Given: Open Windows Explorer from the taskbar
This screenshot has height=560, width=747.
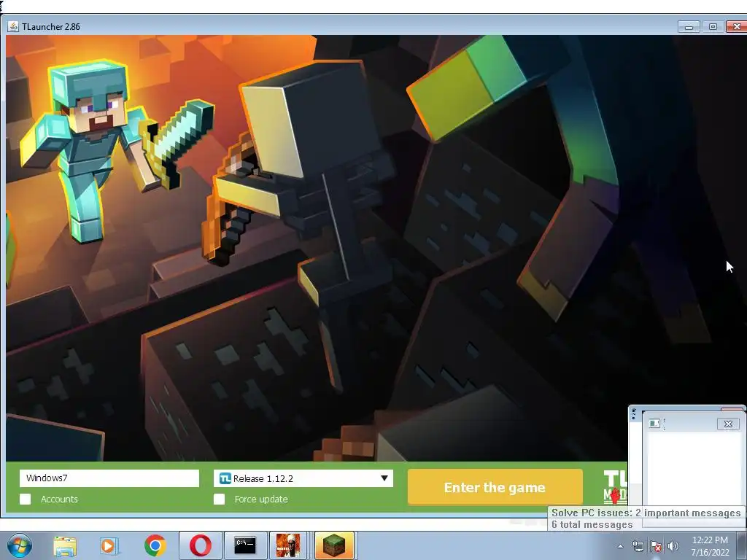Looking at the screenshot, I should point(64,545).
